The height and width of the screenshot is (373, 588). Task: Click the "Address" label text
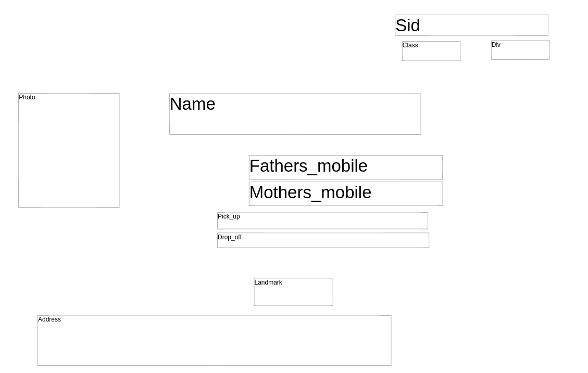49,319
